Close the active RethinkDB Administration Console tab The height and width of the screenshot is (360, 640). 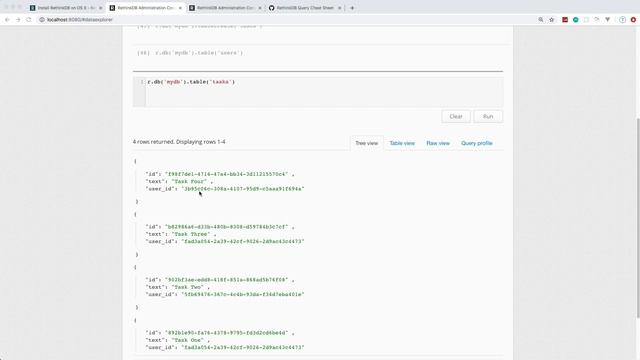180,8
